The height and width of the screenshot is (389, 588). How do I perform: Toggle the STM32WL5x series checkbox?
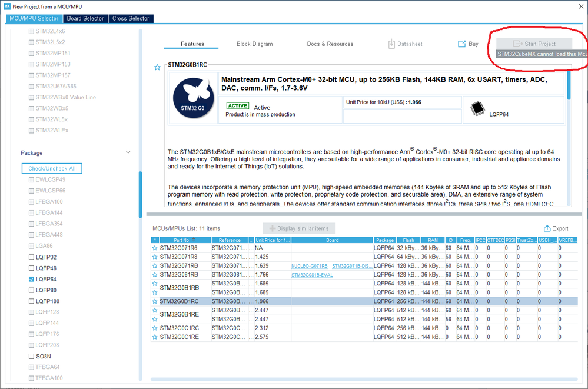[x=32, y=119]
